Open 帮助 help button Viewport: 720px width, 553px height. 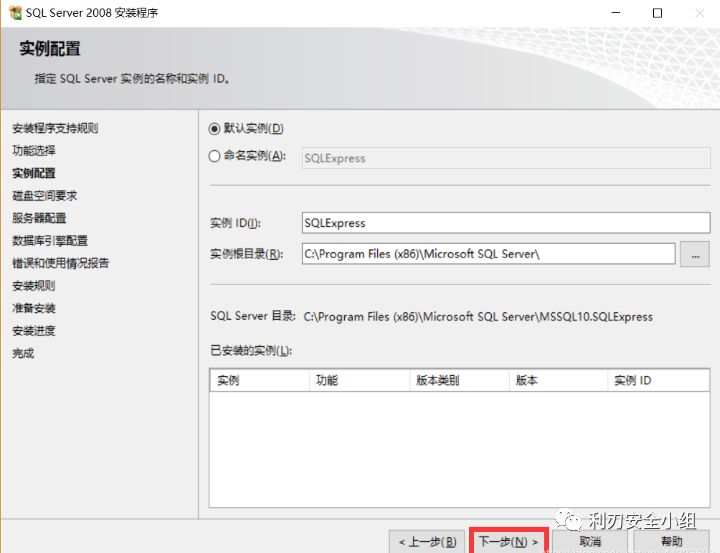coord(672,541)
